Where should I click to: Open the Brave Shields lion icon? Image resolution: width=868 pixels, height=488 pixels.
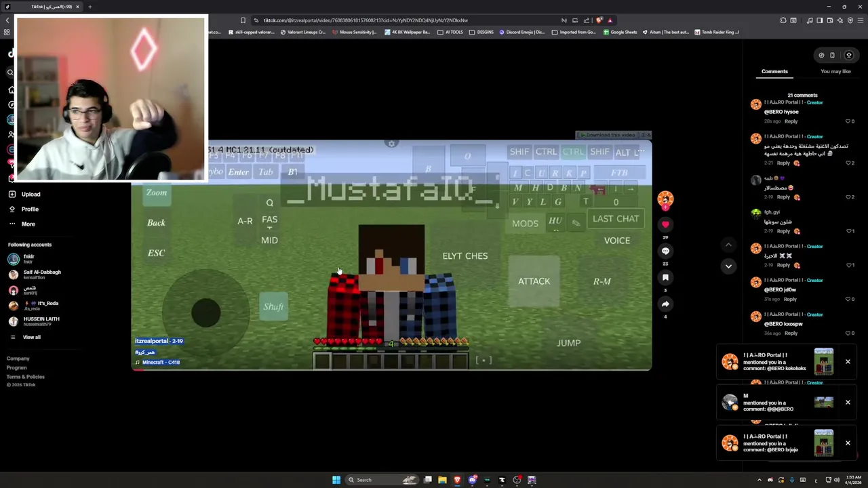[x=599, y=20]
